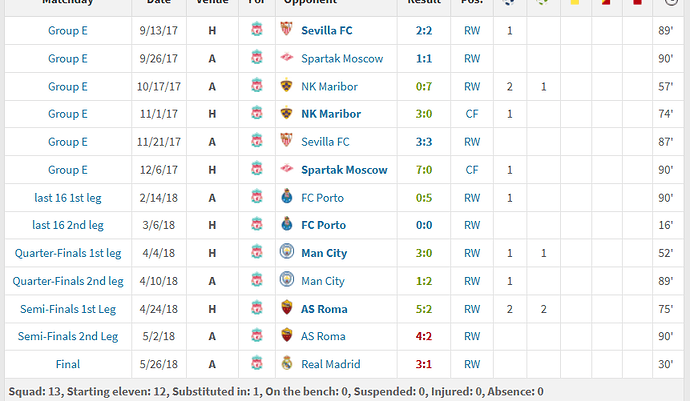The image size is (690, 401).
Task: Open the bold Spartak Moscow opponent link
Action: 344,170
